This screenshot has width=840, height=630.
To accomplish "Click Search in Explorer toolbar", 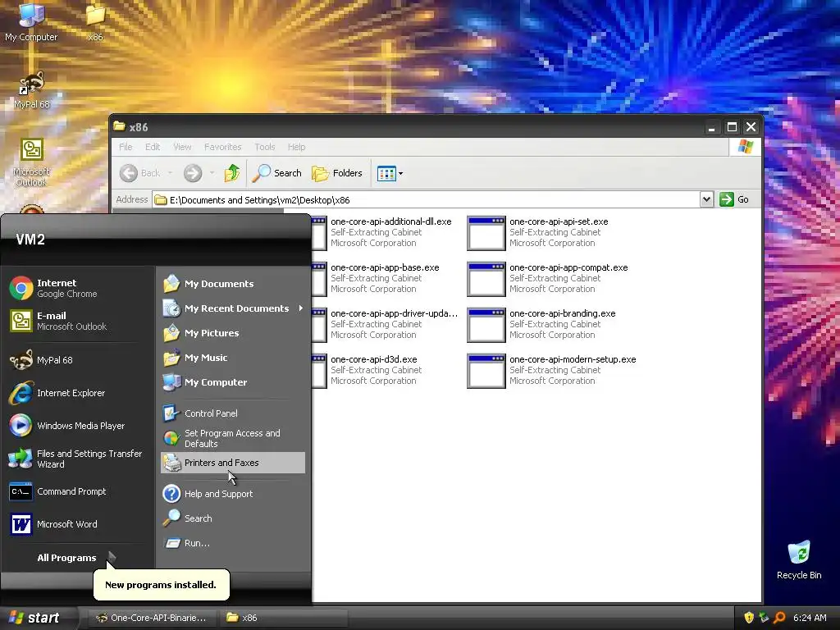I will click(277, 173).
